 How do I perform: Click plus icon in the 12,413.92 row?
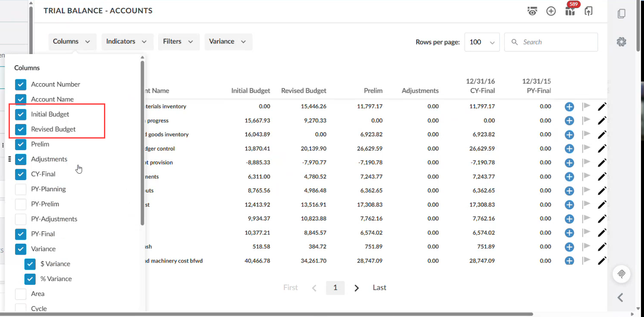tap(569, 205)
